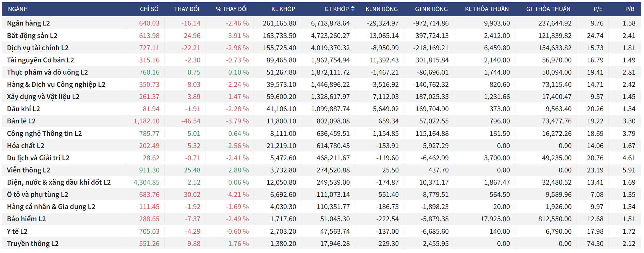Open Viễn thông L2 sector details

pos(29,170)
